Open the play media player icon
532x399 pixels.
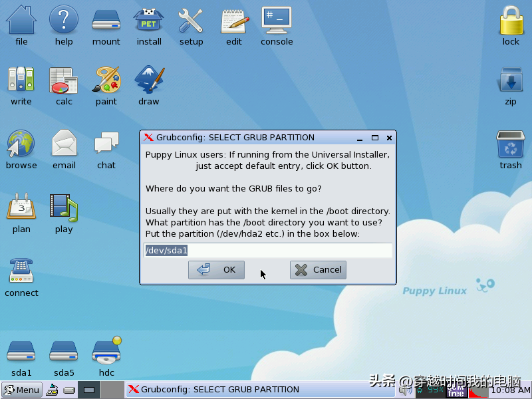64,207
